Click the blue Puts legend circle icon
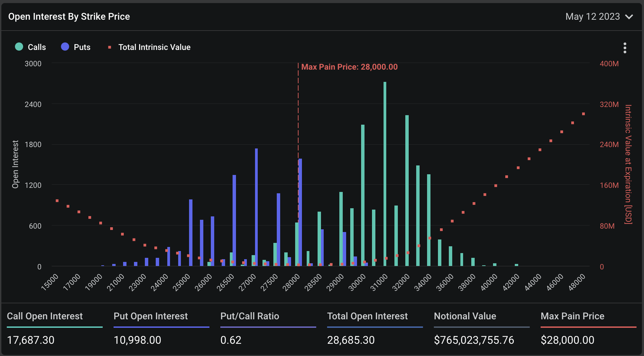 (x=64, y=47)
